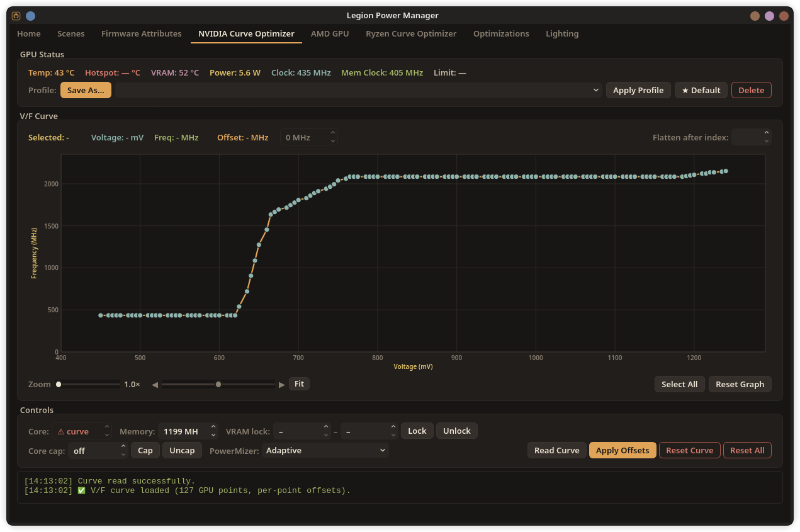The image size is (800, 532).
Task: Click the Save As... profile button
Action: [x=86, y=90]
